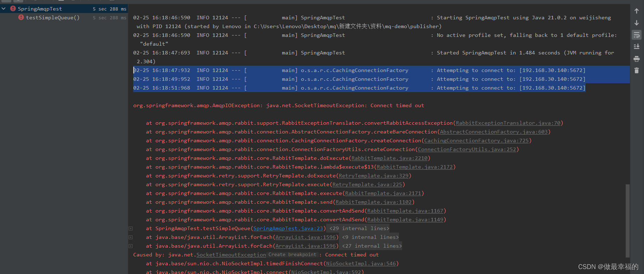Click 'Started SpringAmqpTest in 1.484 seconds' log text

[525, 53]
